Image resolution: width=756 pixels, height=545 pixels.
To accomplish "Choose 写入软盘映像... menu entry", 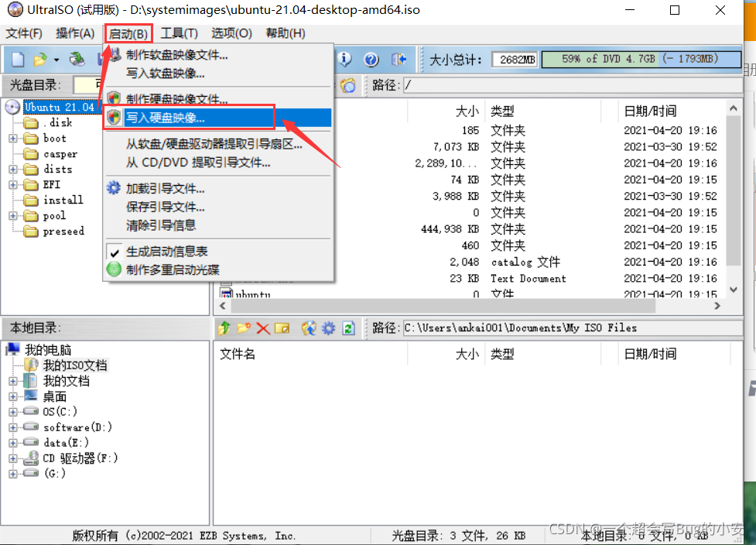I will click(218, 74).
